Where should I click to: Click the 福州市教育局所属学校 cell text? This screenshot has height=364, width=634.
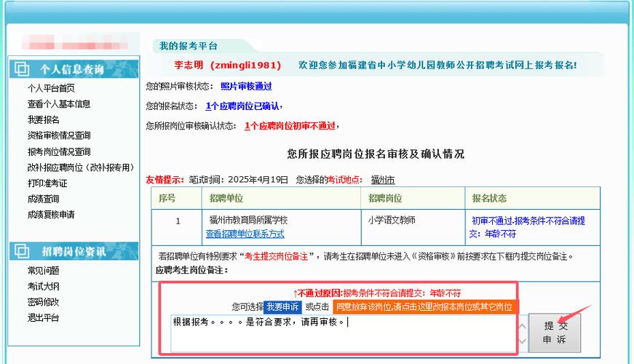click(248, 220)
